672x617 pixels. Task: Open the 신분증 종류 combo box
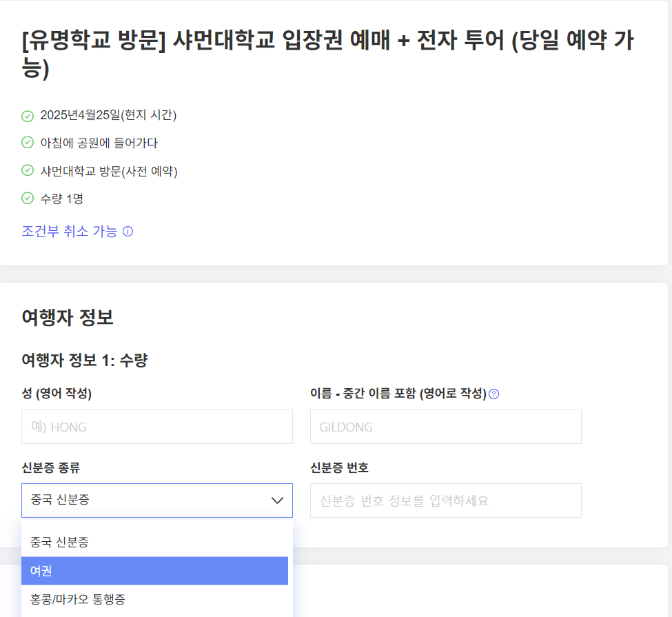pyautogui.click(x=155, y=500)
